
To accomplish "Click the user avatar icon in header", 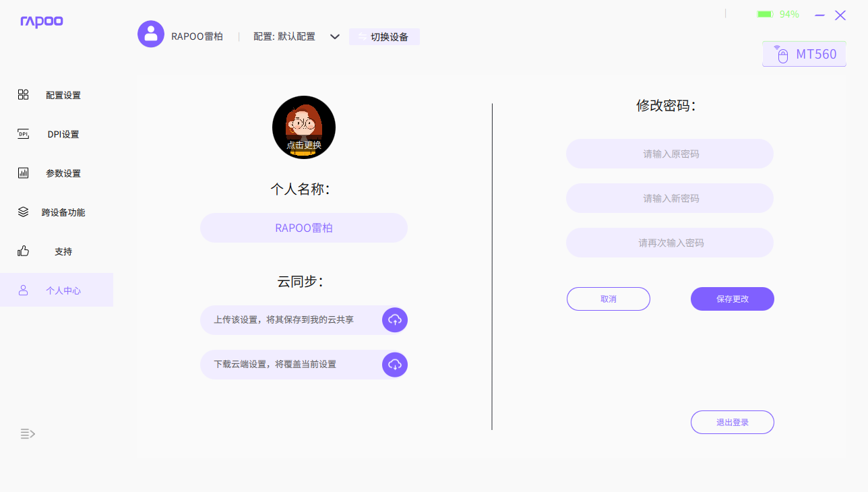I will point(151,34).
